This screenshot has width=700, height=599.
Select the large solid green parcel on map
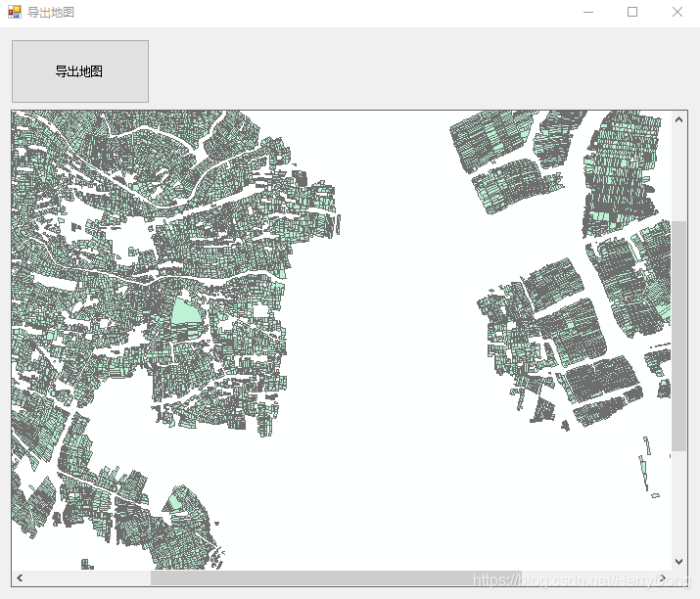[x=184, y=312]
